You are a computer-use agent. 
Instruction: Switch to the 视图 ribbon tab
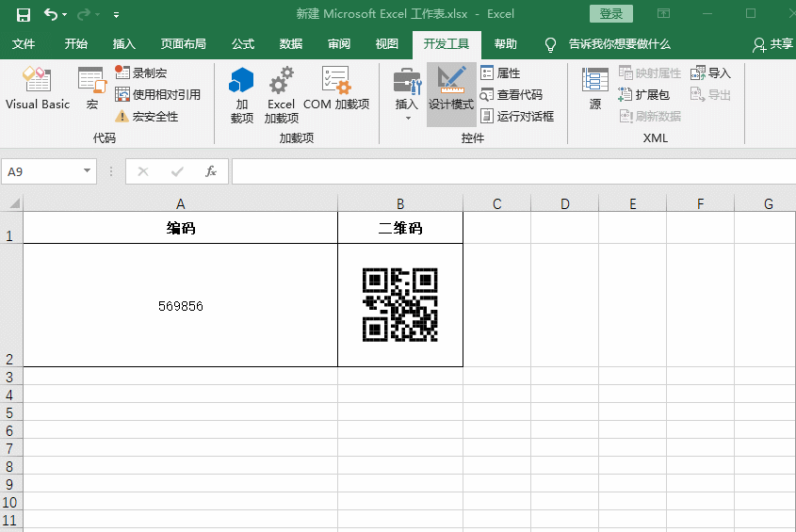386,44
